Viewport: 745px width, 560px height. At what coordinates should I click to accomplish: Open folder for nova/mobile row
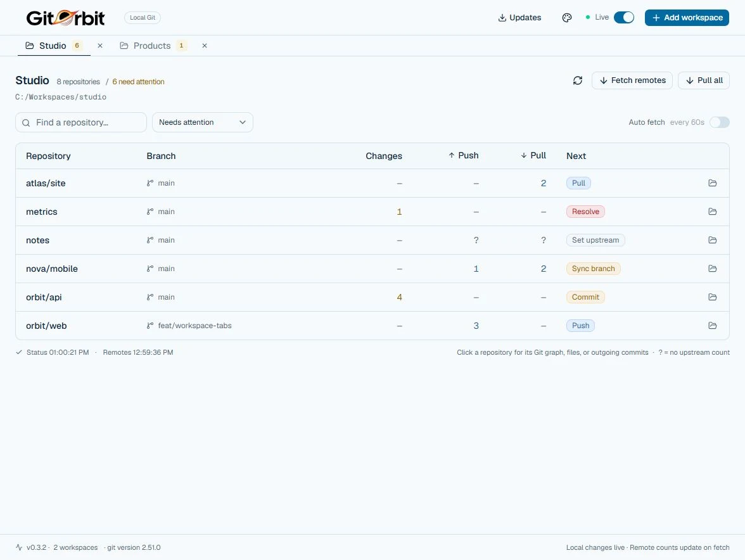(x=712, y=269)
